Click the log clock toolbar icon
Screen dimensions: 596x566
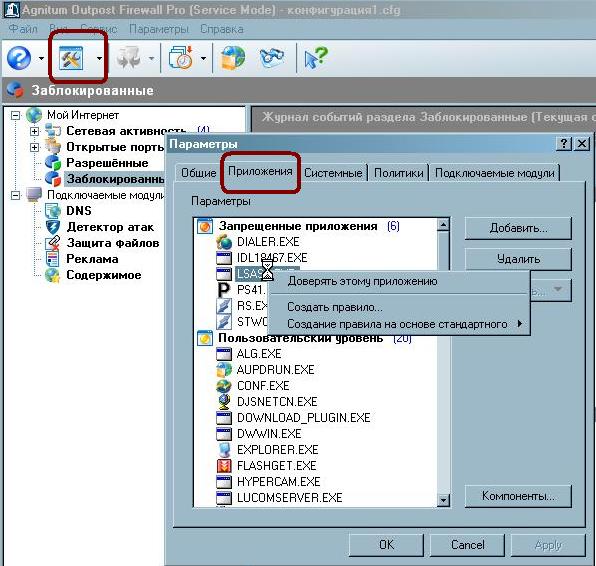181,58
